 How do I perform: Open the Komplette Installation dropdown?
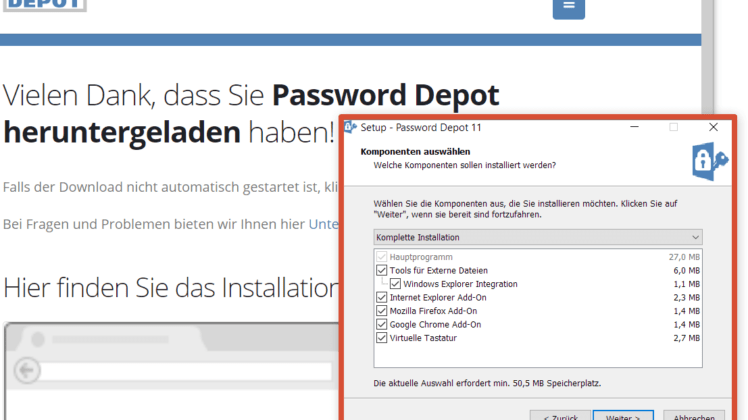(x=538, y=237)
